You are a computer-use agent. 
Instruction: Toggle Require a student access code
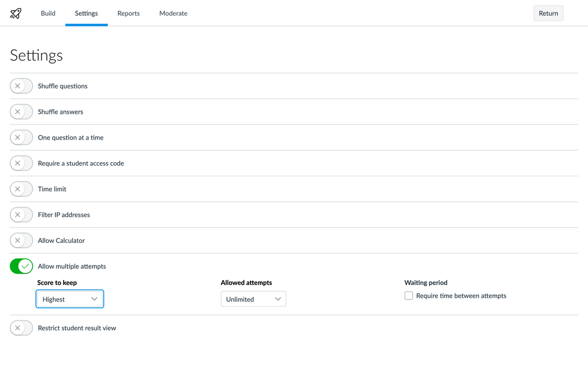click(21, 163)
